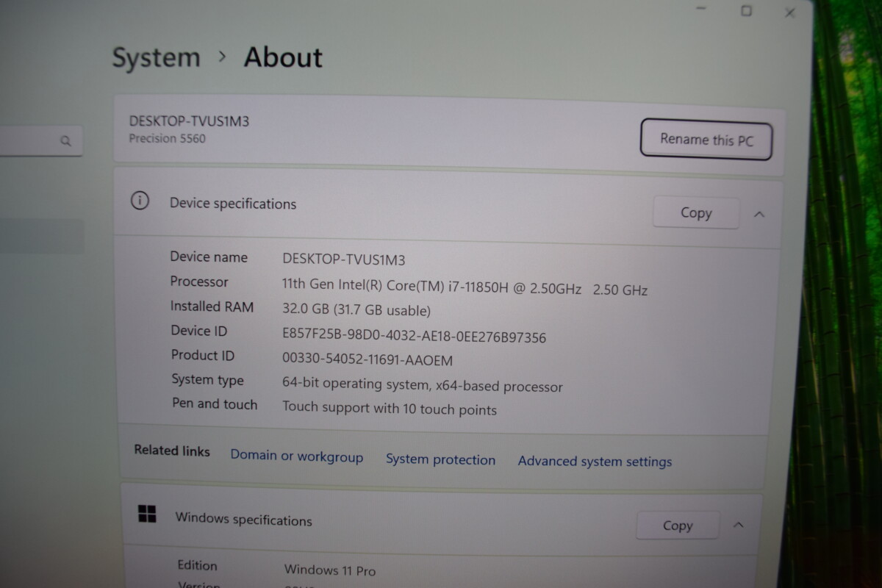The height and width of the screenshot is (588, 882).
Task: Click the 32.0 GB installed RAM value
Action: click(356, 310)
